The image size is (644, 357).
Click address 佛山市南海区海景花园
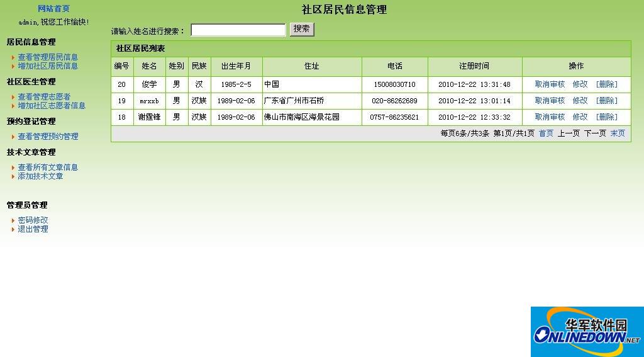(302, 117)
